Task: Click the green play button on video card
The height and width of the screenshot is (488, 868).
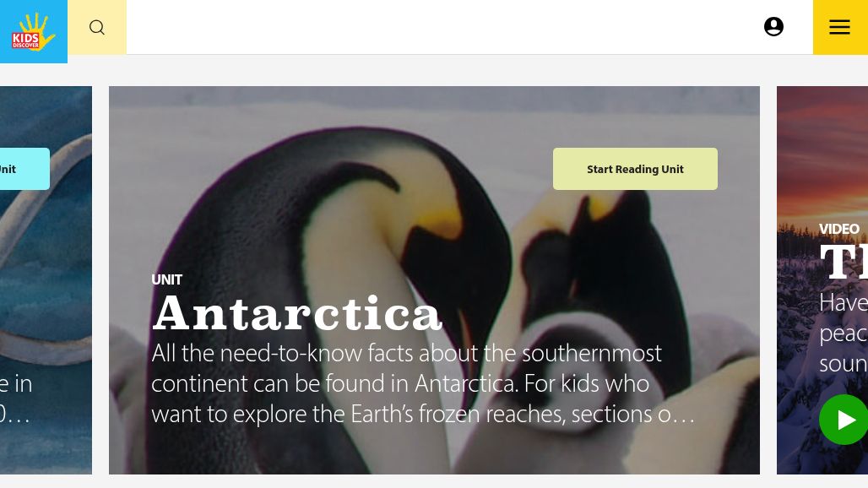Action: pyautogui.click(x=843, y=420)
